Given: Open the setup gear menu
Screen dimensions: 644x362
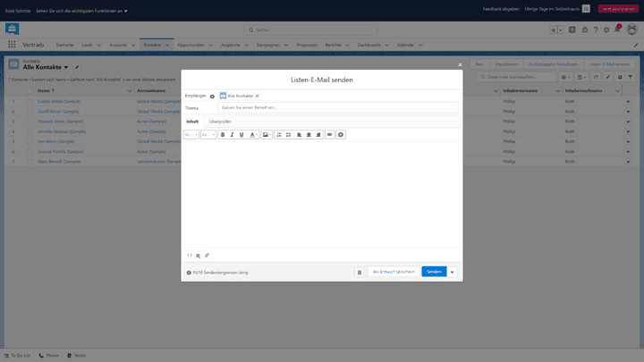Looking at the screenshot, I should (x=606, y=30).
